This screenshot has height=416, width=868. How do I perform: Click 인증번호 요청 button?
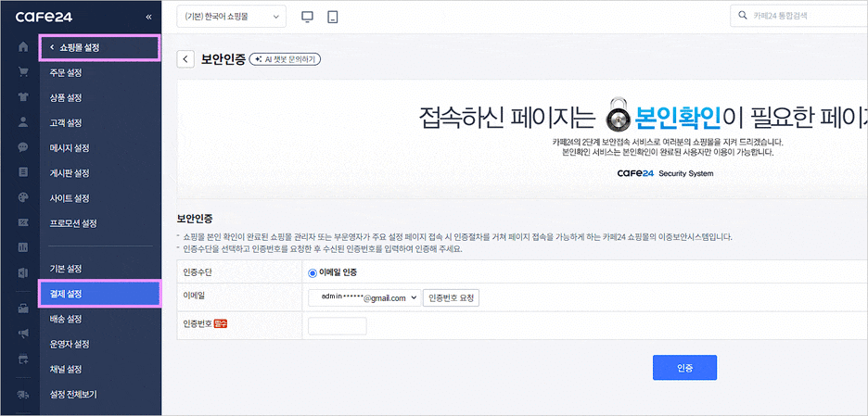click(452, 297)
